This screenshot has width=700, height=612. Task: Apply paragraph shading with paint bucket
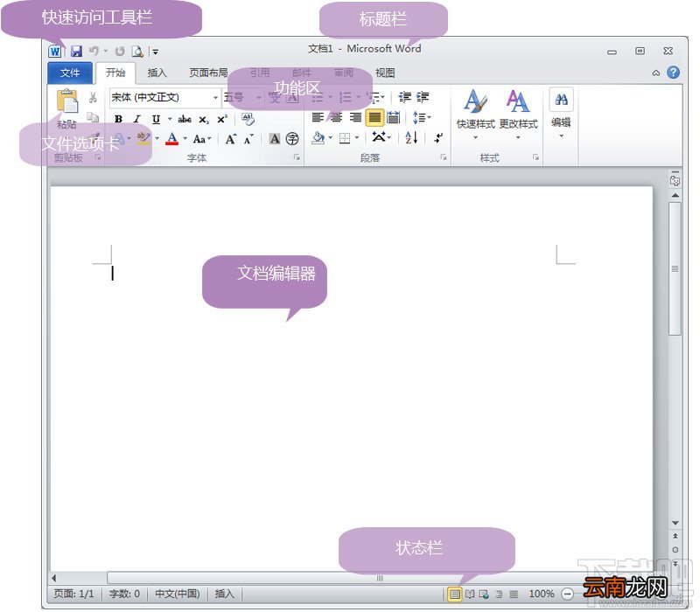coord(318,137)
